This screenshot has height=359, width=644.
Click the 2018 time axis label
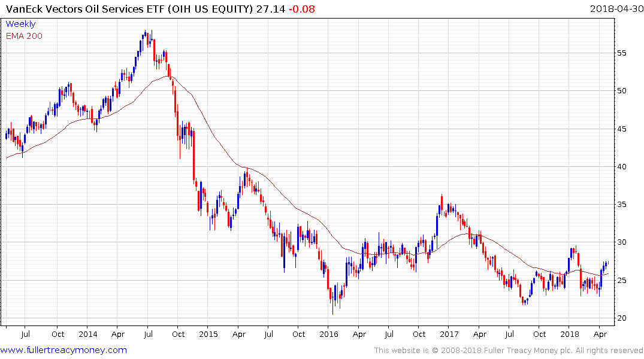tap(570, 334)
